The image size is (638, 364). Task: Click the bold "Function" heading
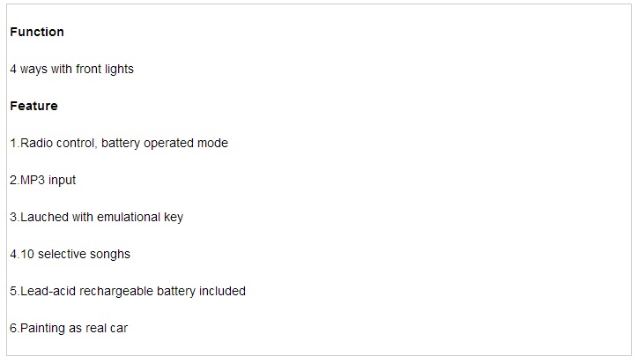37,32
